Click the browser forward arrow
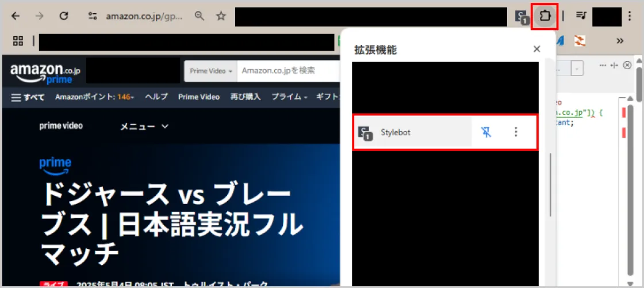This screenshot has height=288, width=644. tap(40, 16)
